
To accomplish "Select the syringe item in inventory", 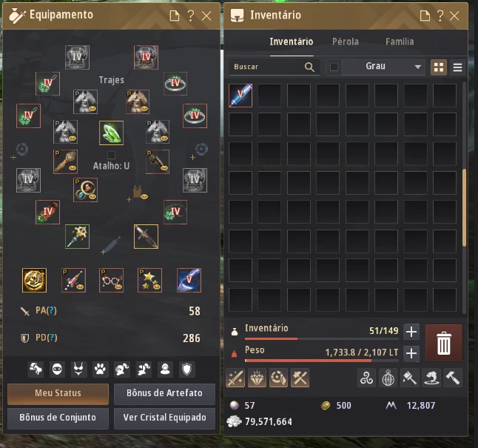I will point(240,96).
